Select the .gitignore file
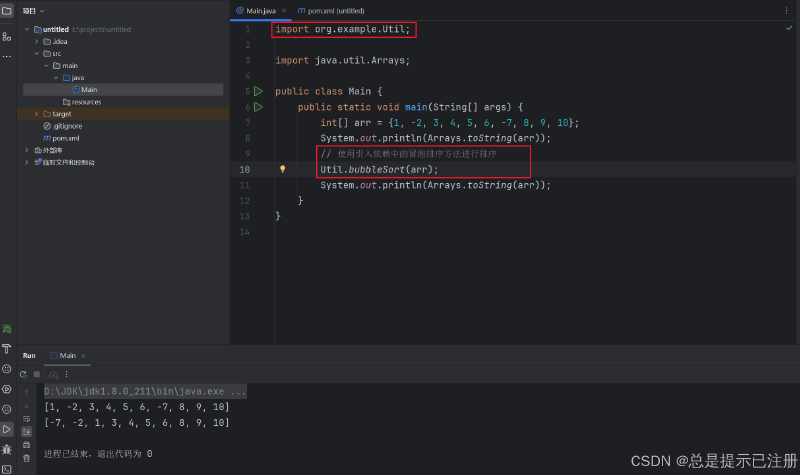The image size is (800, 475). click(x=62, y=126)
